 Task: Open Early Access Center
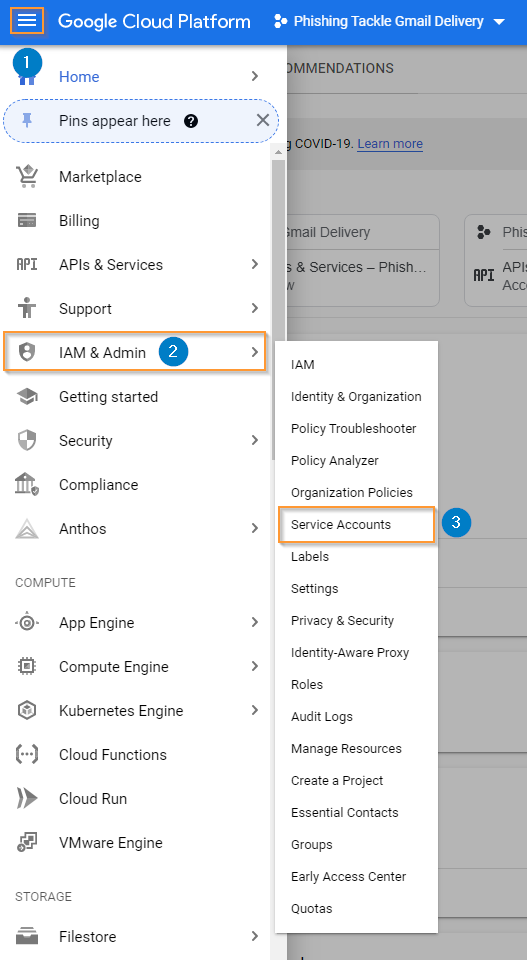tap(356, 877)
